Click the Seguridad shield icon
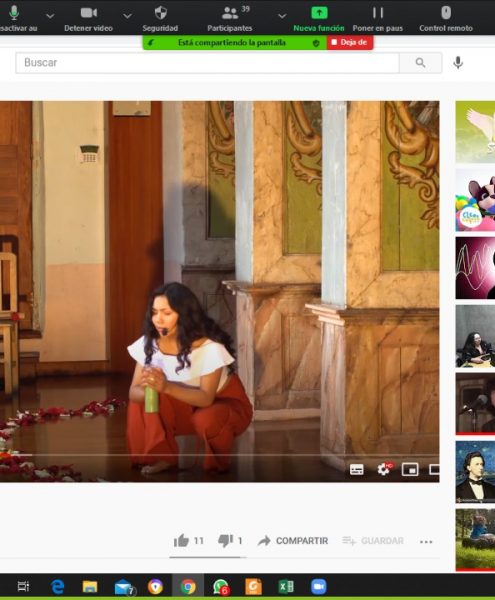 click(x=160, y=13)
